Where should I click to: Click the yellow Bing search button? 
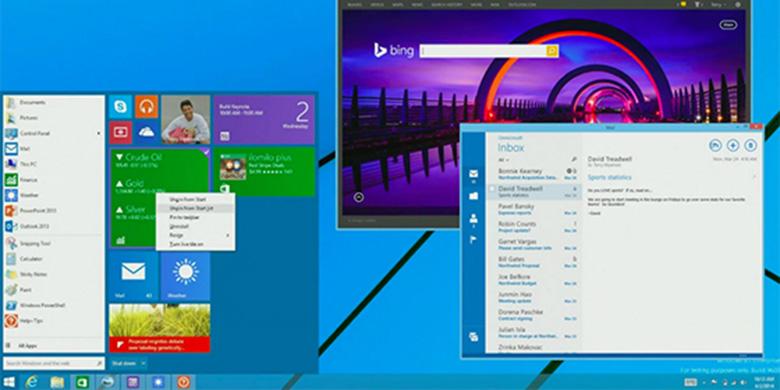click(552, 51)
